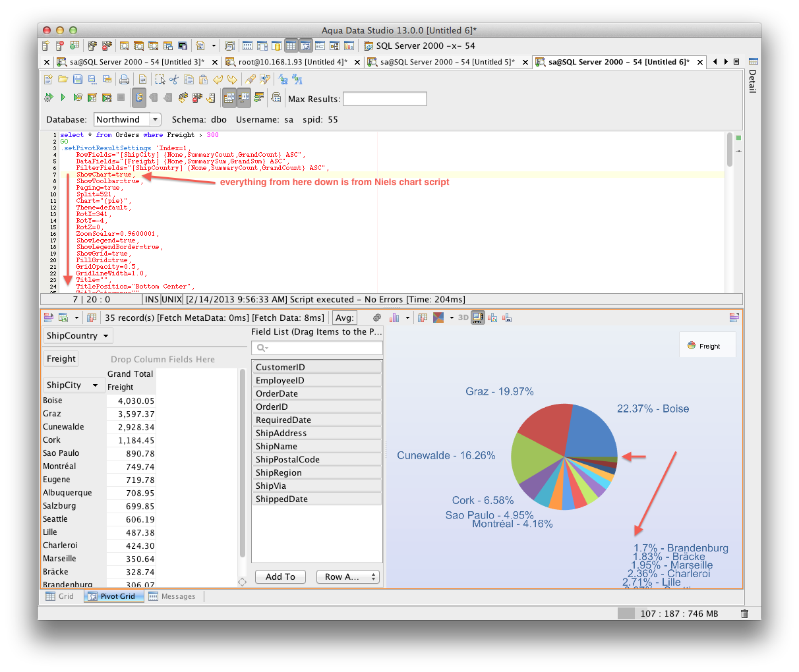This screenshot has height=672, width=799.
Task: Click the orange bar chart icon in top toolbar
Action: (x=349, y=45)
